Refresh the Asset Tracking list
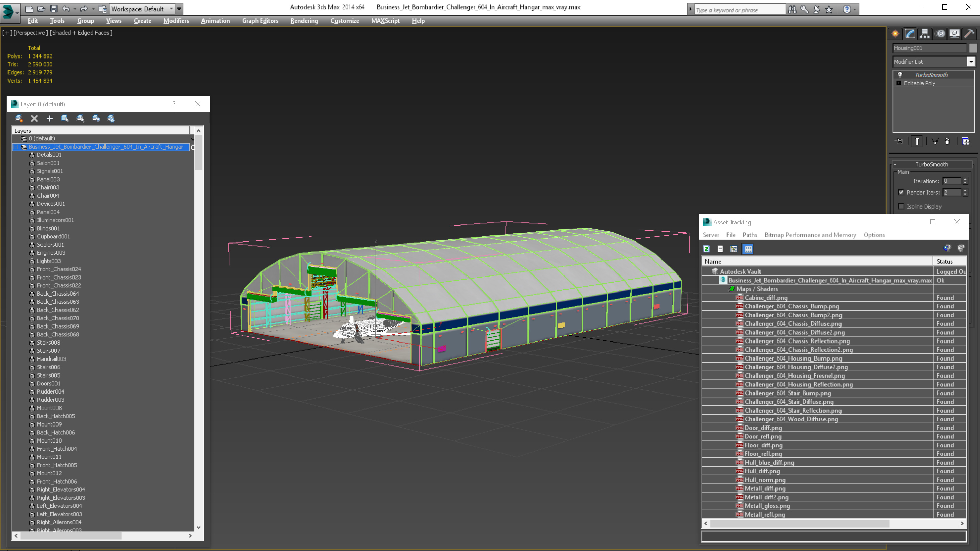Screen dimensions: 980x551 tap(706, 249)
